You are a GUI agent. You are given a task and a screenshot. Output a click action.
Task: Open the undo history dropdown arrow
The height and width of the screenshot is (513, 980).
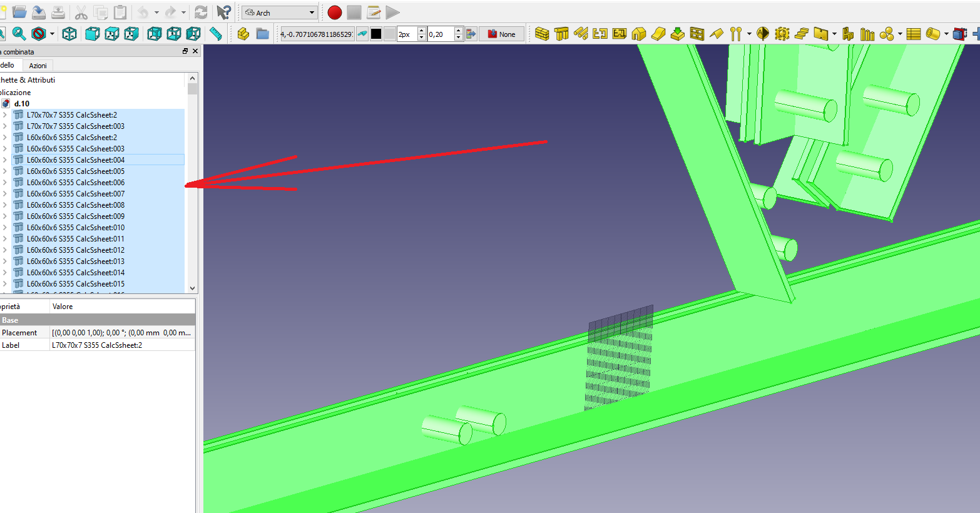[156, 12]
